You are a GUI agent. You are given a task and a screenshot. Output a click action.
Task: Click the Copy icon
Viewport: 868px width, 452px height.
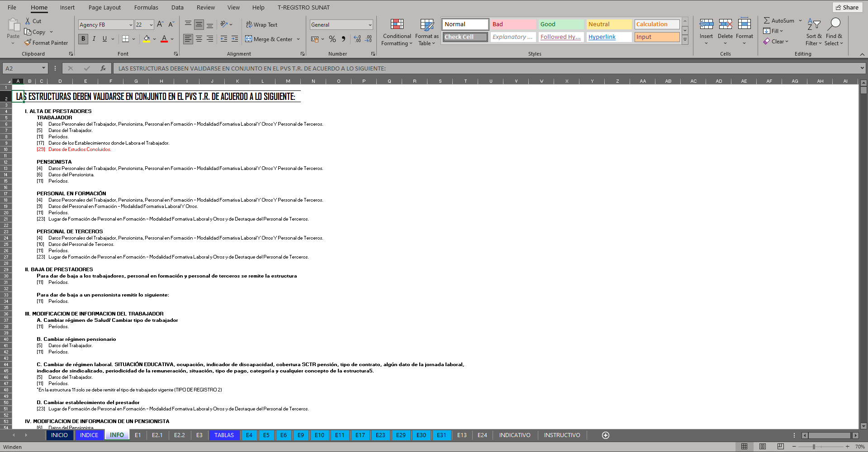(28, 32)
